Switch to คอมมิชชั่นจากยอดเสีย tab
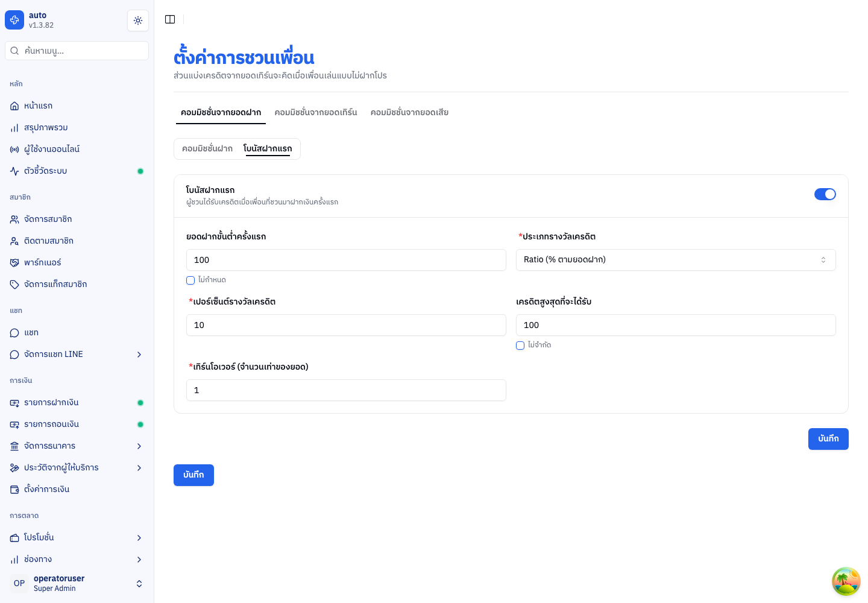Screen dimensions: 868x603 pos(409,113)
